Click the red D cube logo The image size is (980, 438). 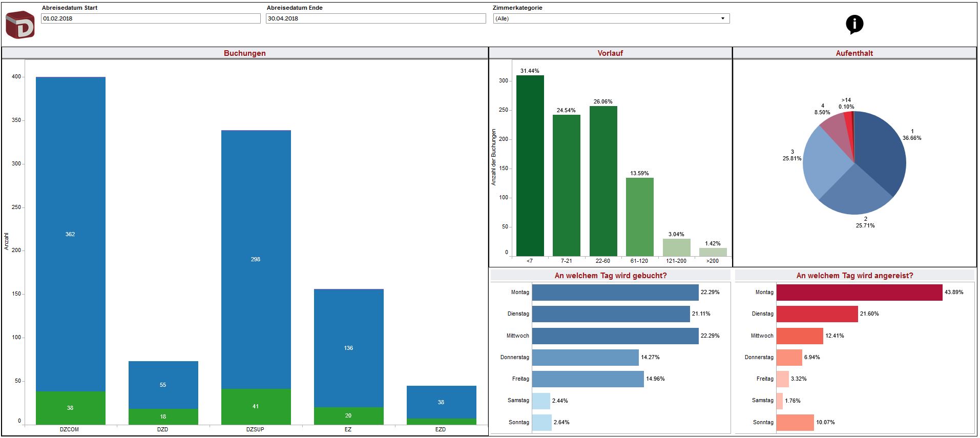pyautogui.click(x=20, y=25)
